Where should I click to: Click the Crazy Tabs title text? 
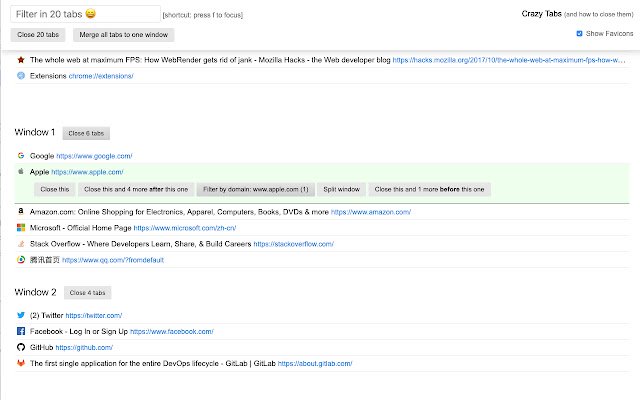pyautogui.click(x=541, y=14)
